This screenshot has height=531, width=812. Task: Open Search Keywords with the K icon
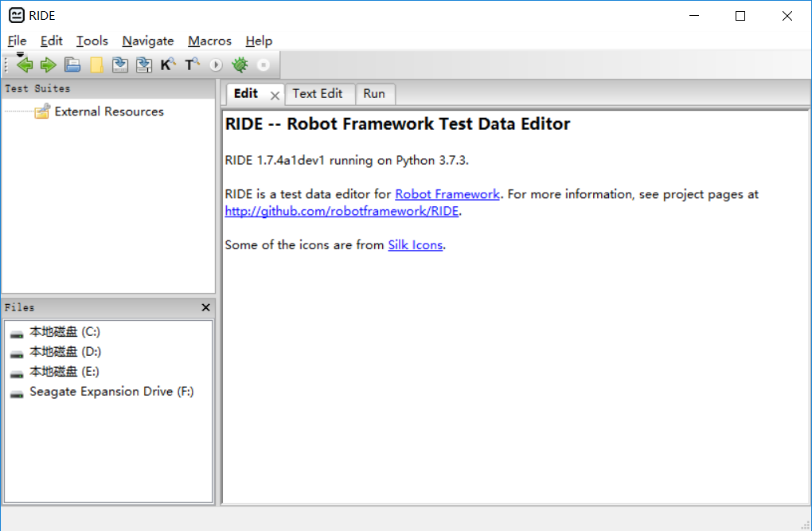click(x=168, y=64)
